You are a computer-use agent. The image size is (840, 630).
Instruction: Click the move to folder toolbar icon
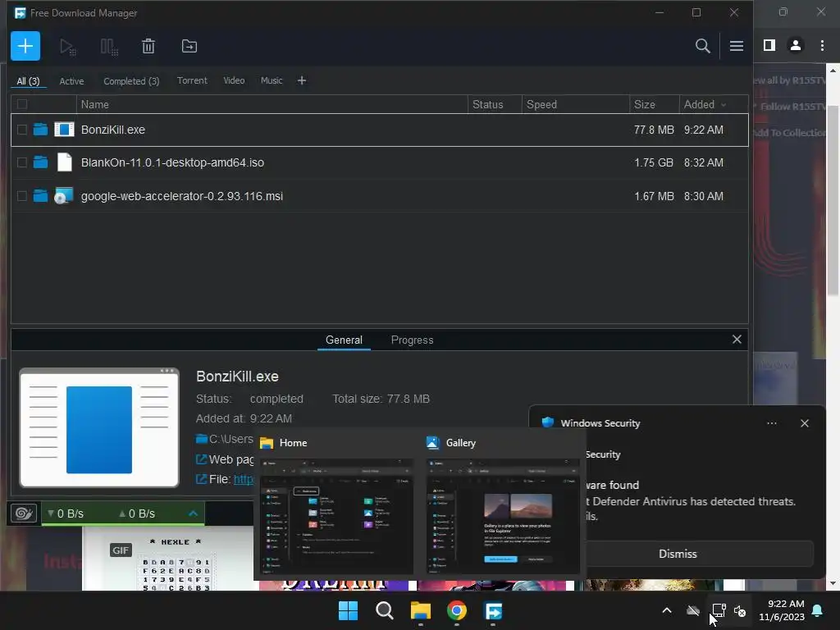[189, 47]
